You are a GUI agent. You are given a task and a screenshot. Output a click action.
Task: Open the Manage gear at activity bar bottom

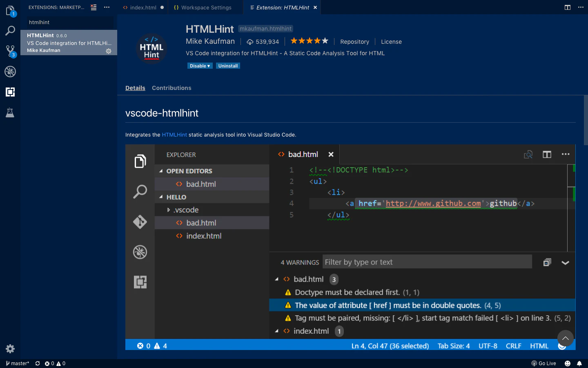coord(10,349)
